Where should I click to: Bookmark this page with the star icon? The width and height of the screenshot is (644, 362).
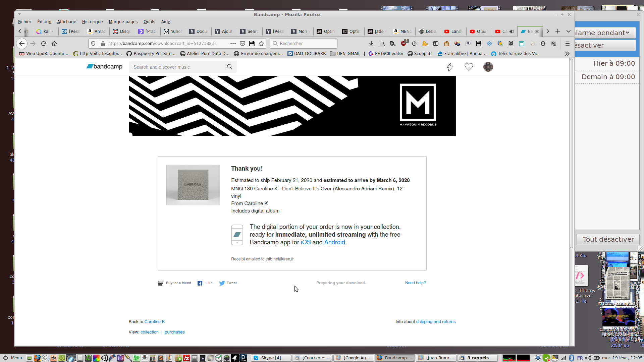pos(261,44)
